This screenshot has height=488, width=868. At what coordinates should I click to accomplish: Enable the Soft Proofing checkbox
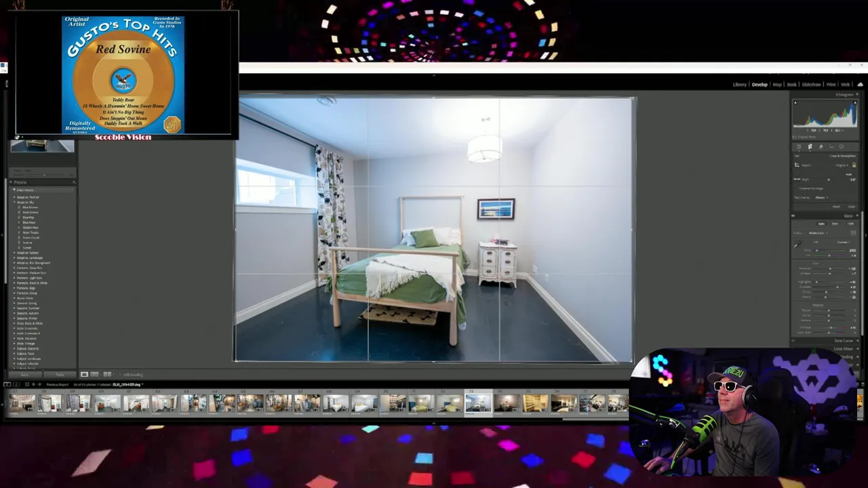pos(120,375)
